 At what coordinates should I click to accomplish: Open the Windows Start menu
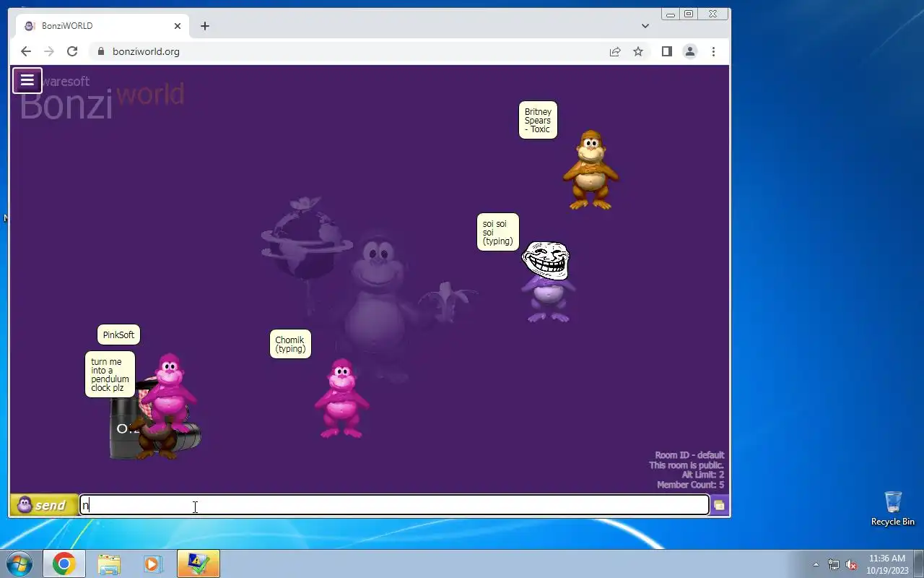click(x=19, y=564)
